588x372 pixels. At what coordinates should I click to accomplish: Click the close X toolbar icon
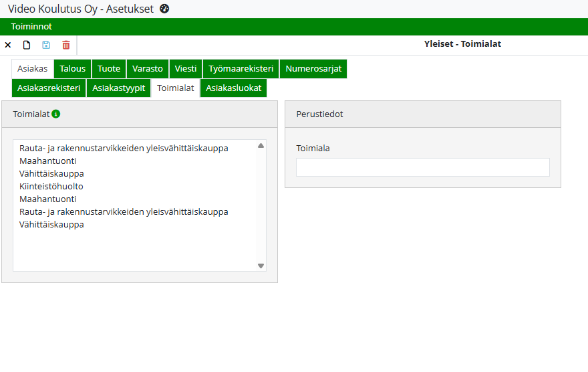click(x=8, y=45)
